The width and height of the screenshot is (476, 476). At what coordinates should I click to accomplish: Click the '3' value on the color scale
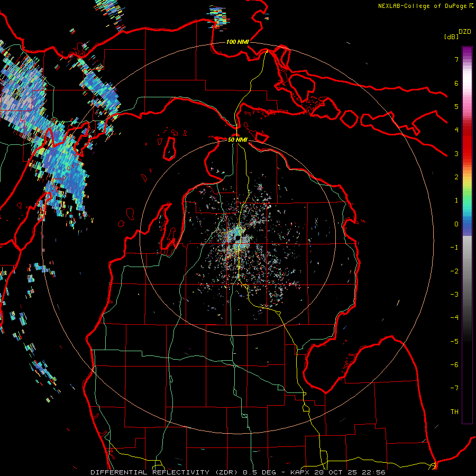(456, 153)
